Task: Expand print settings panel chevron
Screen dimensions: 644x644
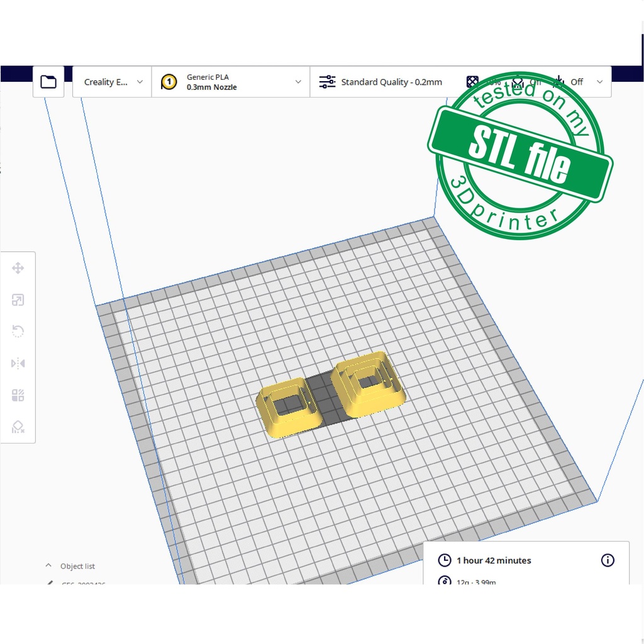Action: pos(599,82)
